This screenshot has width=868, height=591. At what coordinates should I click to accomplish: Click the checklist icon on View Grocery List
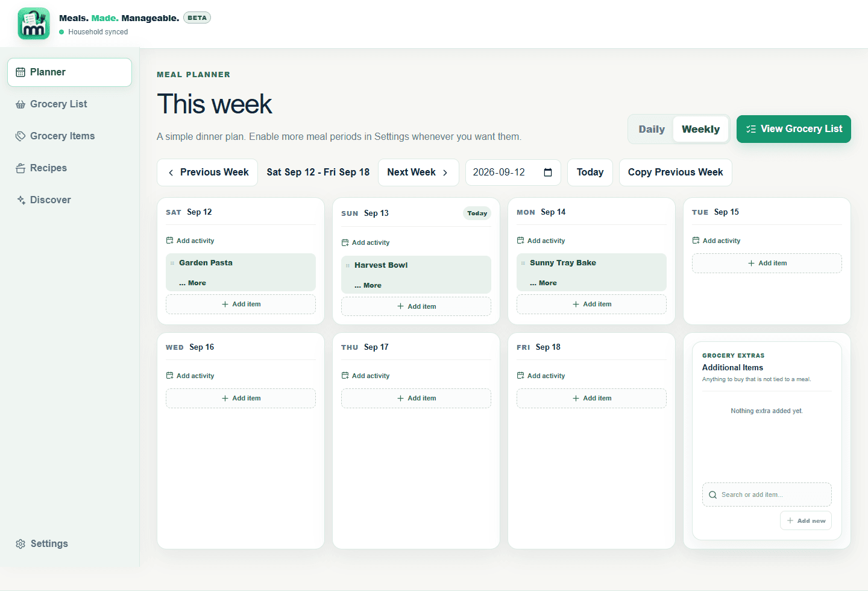point(751,129)
